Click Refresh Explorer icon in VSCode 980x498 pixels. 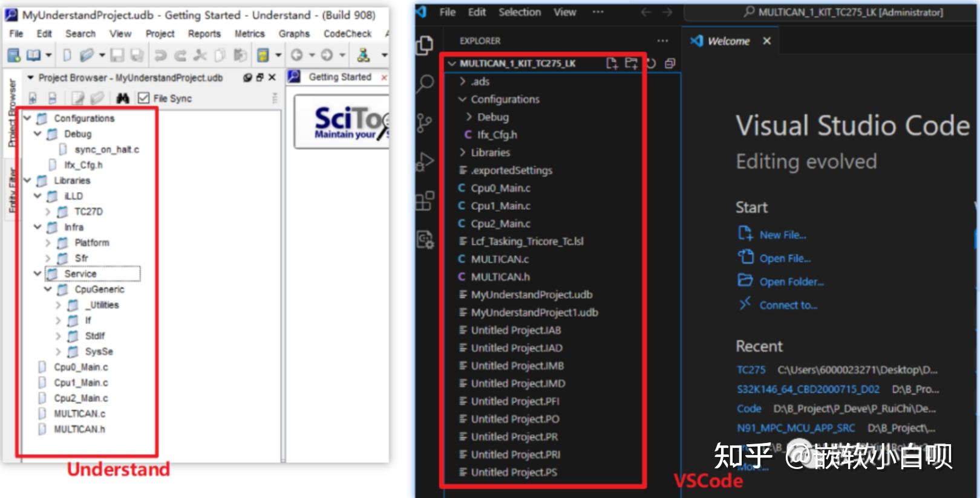tap(651, 63)
